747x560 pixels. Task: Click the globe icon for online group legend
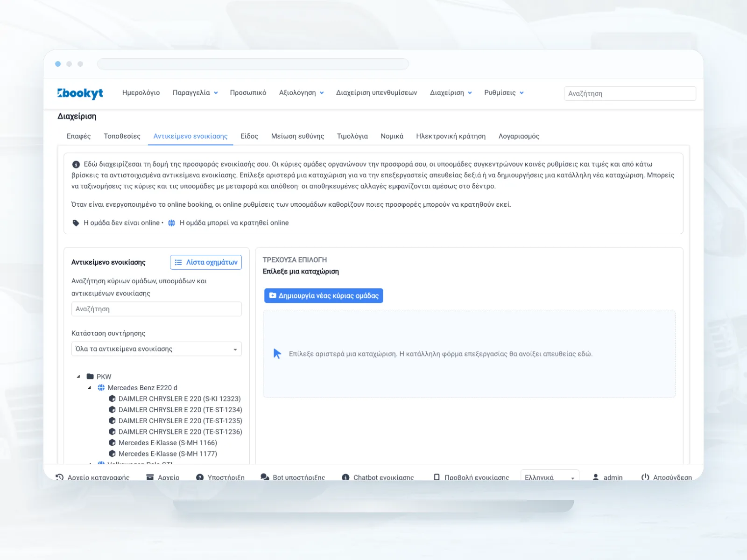(x=171, y=223)
